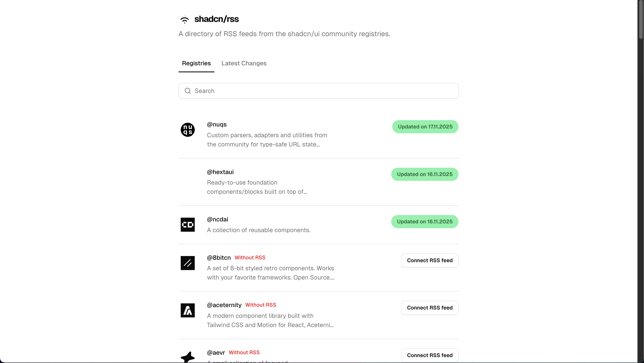The height and width of the screenshot is (363, 644).
Task: Click the Updated on 17.11.2025 badge
Action: (425, 126)
